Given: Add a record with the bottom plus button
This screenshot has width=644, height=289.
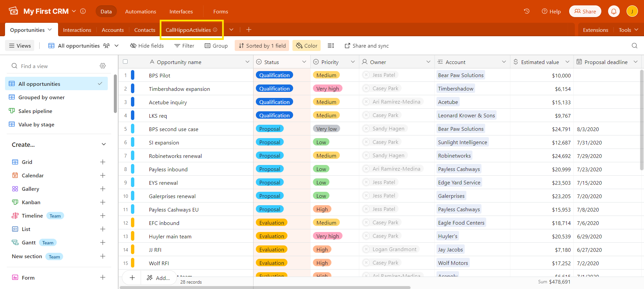Looking at the screenshot, I should tap(132, 278).
